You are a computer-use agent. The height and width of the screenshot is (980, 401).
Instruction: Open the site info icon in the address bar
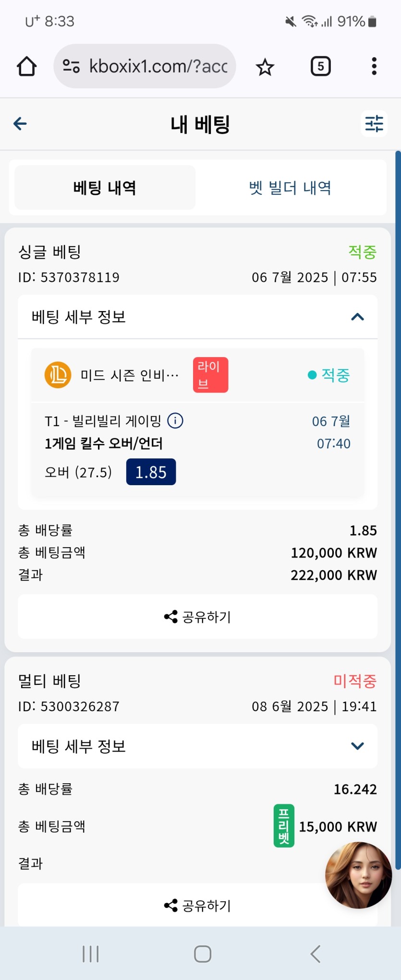(x=71, y=66)
